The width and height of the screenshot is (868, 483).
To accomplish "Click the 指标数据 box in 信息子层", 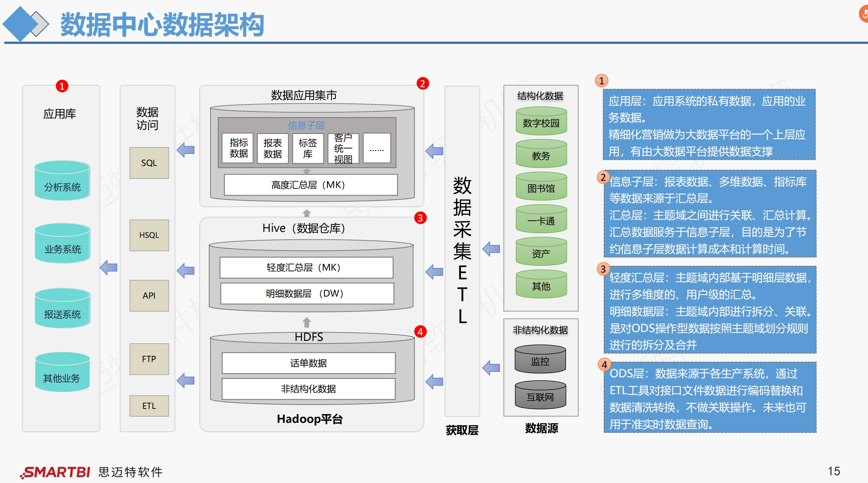I will tap(238, 148).
